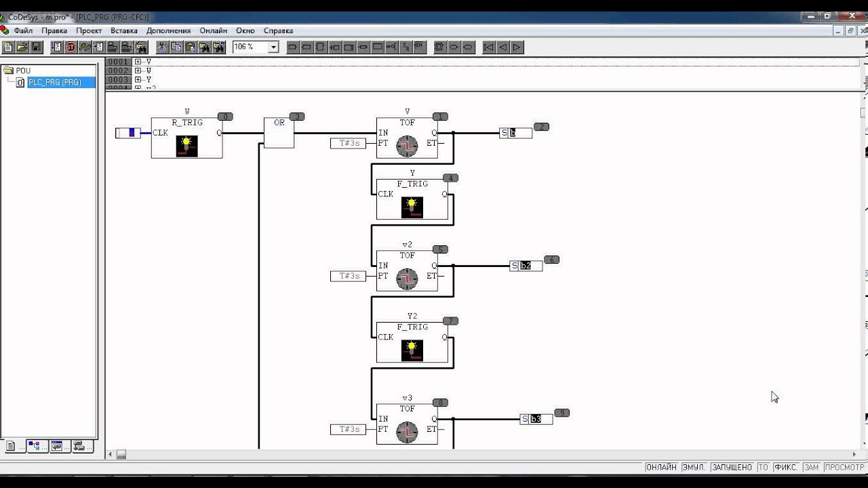Viewport: 868px width, 488px height.
Task: Expand variable W in declaration row 0002
Action: pos(138,70)
